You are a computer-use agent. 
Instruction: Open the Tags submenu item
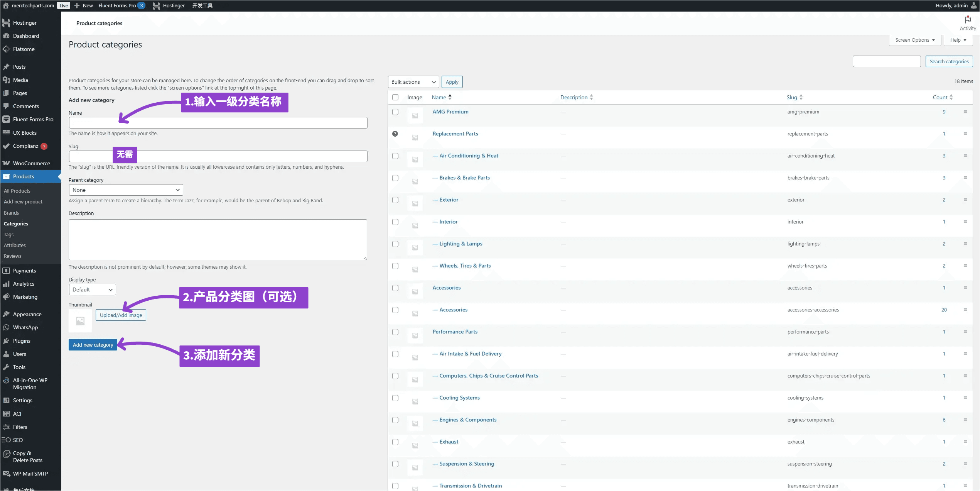tap(8, 234)
